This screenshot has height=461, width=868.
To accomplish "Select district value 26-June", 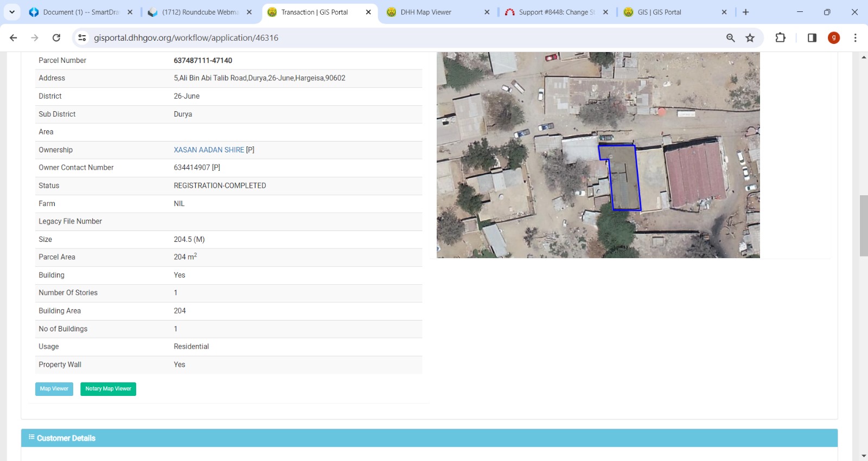I will [187, 96].
